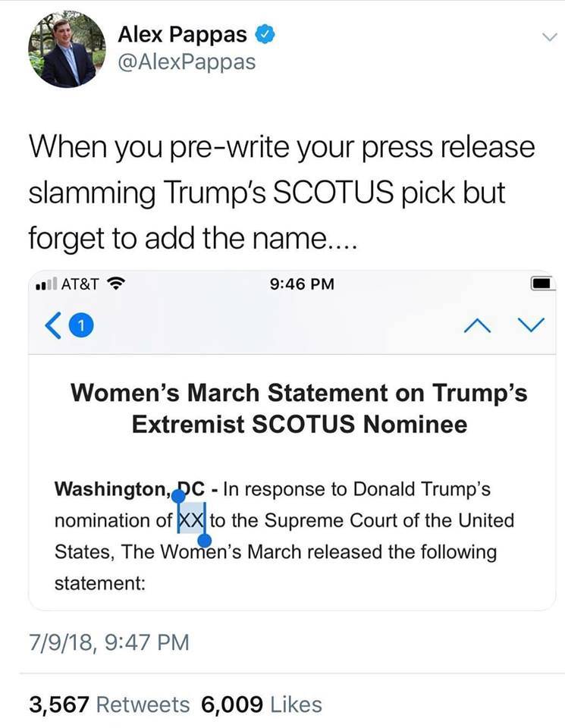565x728 pixels.
Task: Click the Alex Pappas display name
Action: 182,34
